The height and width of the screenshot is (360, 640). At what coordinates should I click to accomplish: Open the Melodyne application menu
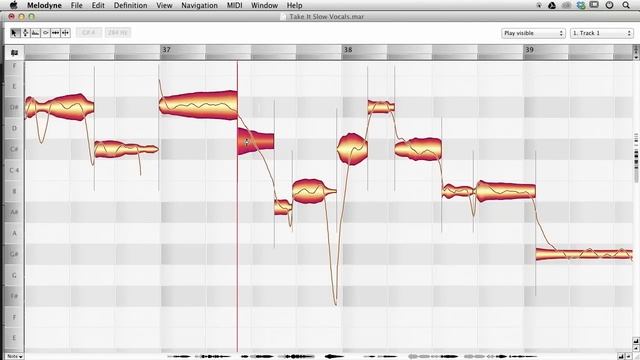pos(44,5)
